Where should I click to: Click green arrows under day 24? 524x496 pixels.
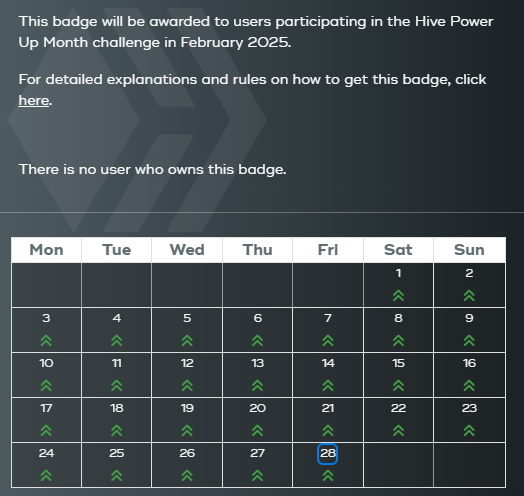[x=46, y=476]
